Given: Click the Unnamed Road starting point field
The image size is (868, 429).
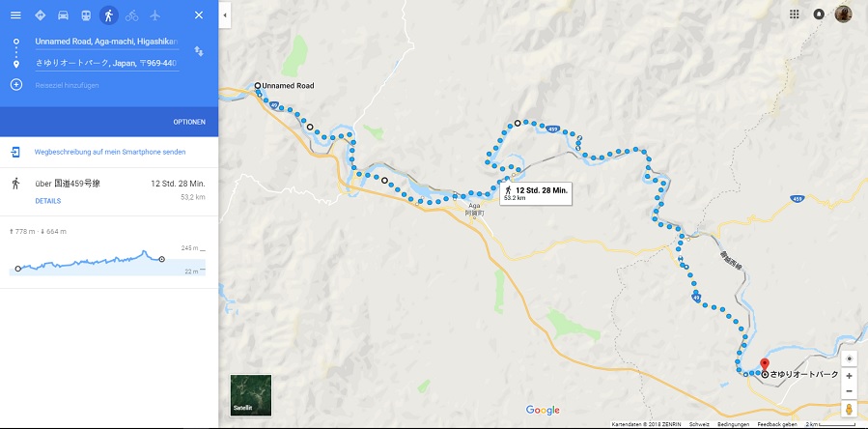Looking at the screenshot, I should 107,42.
